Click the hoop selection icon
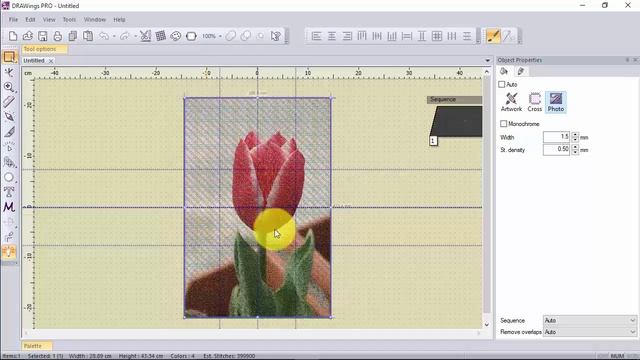This screenshot has height=360, width=640. tap(191, 36)
